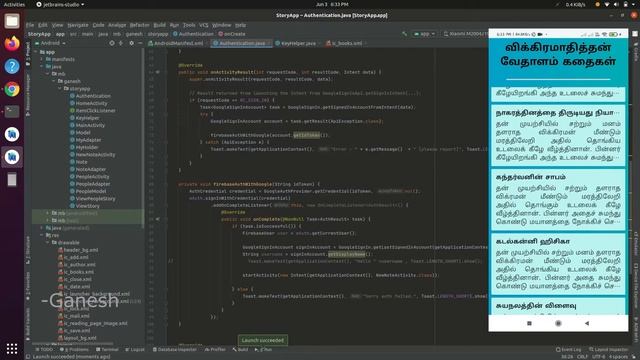Open the TODO tool window
Viewport: 640px width, 360px height.
point(44,349)
